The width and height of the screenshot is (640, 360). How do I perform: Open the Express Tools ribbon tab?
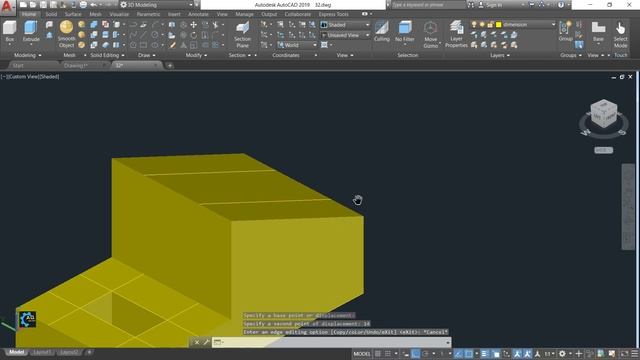333,14
